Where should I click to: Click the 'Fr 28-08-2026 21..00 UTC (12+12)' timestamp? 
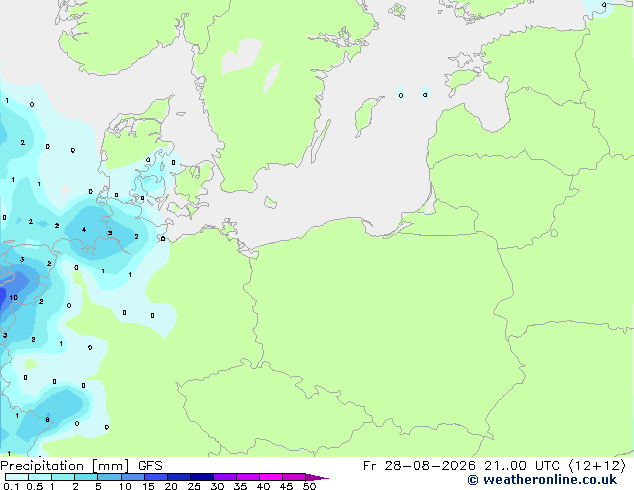pyautogui.click(x=494, y=466)
